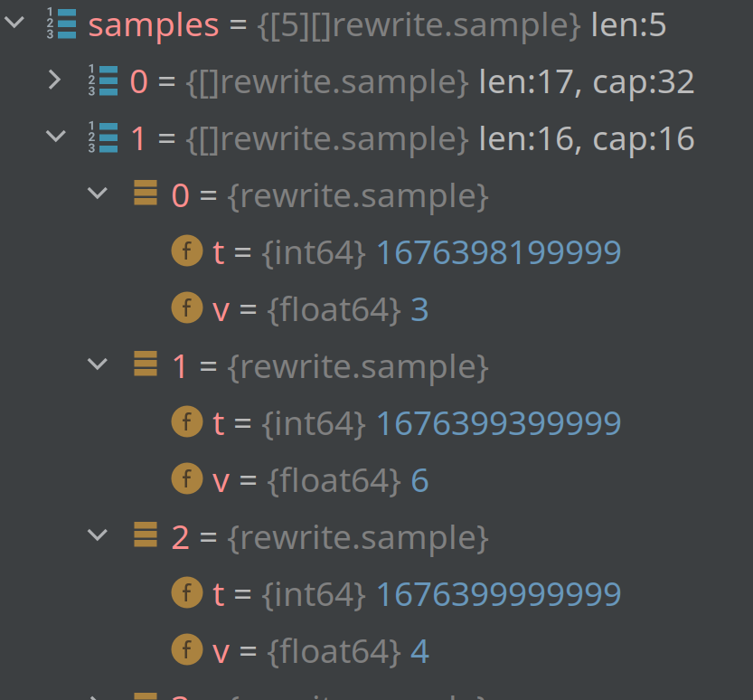Click the field icon for t 1676398199999
Viewport: 753px width, 700px height.
point(187,251)
